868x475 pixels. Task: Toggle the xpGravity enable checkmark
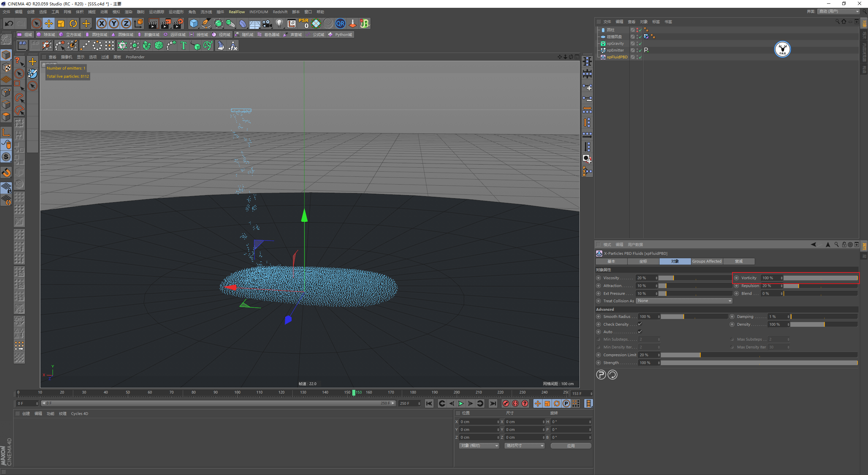[640, 44]
